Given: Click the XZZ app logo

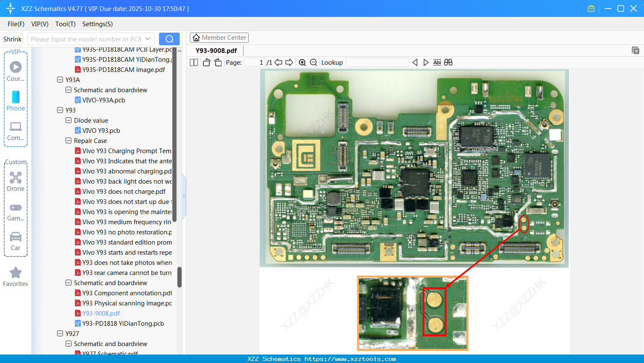Looking at the screenshot, I should point(11,8).
